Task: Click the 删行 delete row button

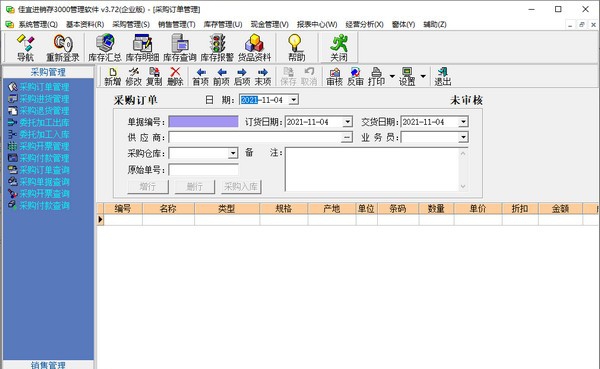Action: click(194, 187)
